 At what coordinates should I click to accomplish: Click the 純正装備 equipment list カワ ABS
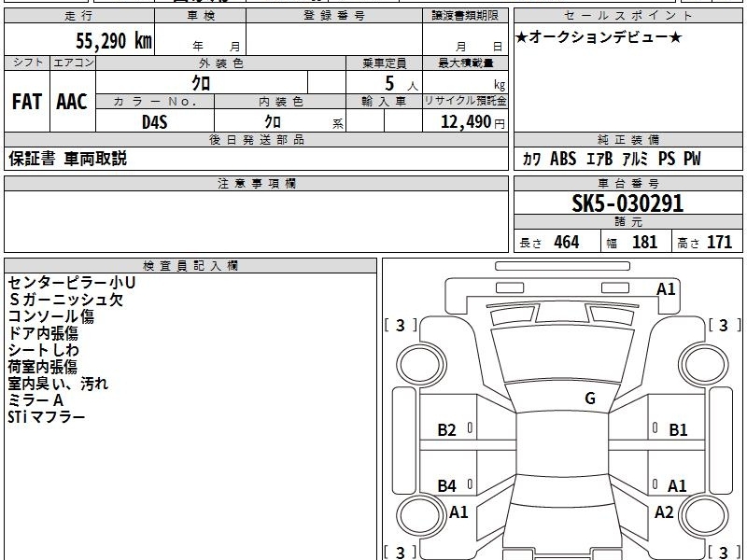[x=612, y=159]
